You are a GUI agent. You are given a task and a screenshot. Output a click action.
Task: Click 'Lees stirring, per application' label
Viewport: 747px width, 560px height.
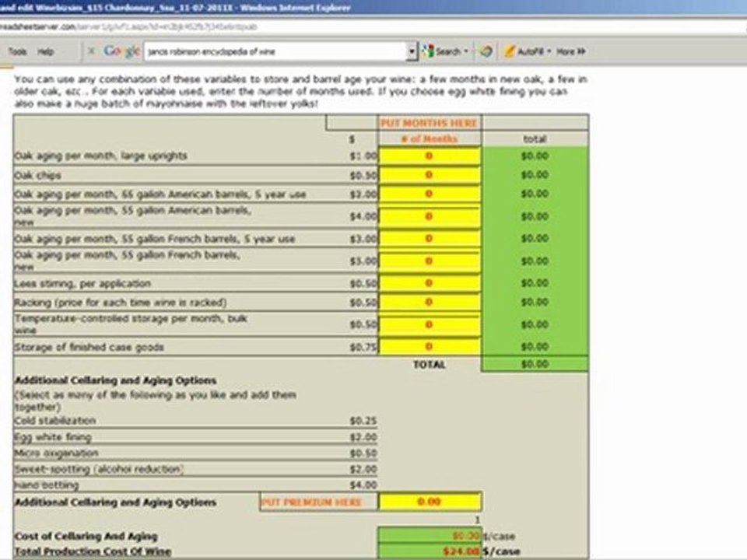[x=82, y=283]
